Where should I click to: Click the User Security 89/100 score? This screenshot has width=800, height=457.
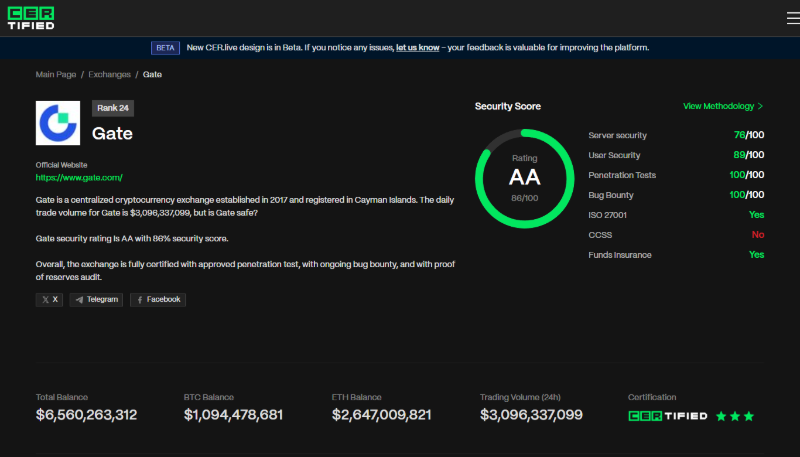coord(748,155)
